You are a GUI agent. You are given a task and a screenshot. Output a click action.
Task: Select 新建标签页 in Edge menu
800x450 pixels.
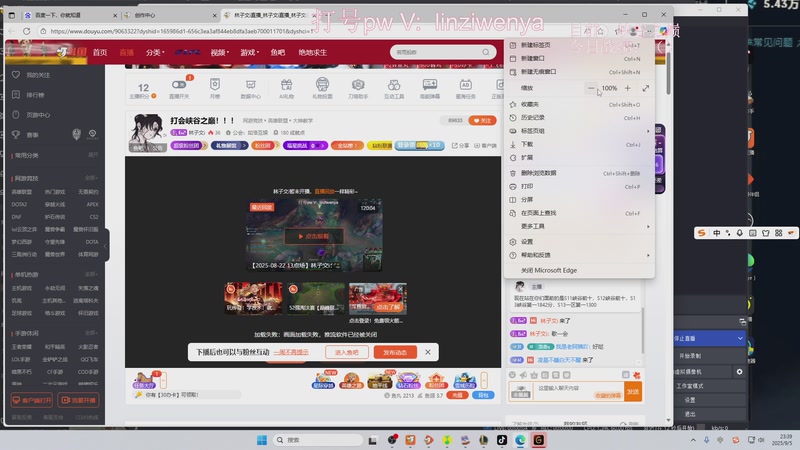click(579, 45)
